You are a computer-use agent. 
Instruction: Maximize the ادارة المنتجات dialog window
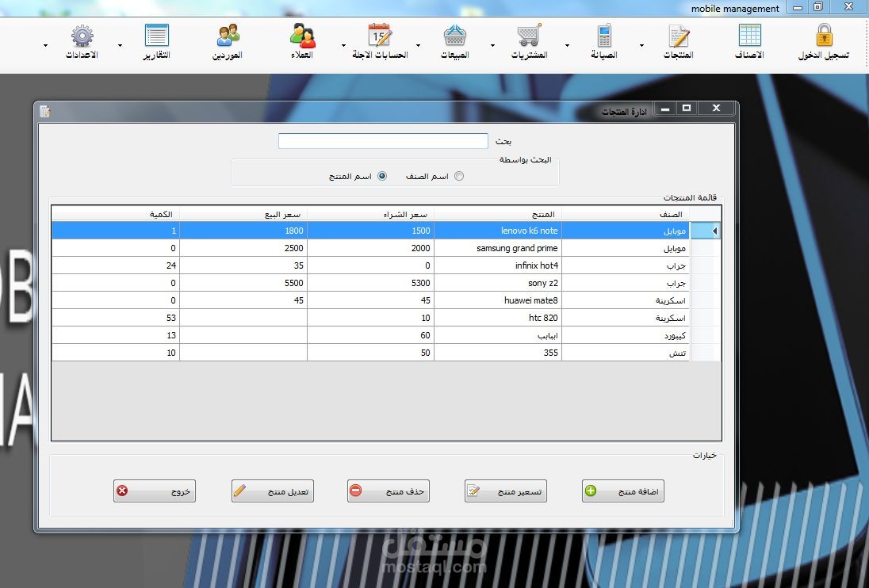coord(687,109)
